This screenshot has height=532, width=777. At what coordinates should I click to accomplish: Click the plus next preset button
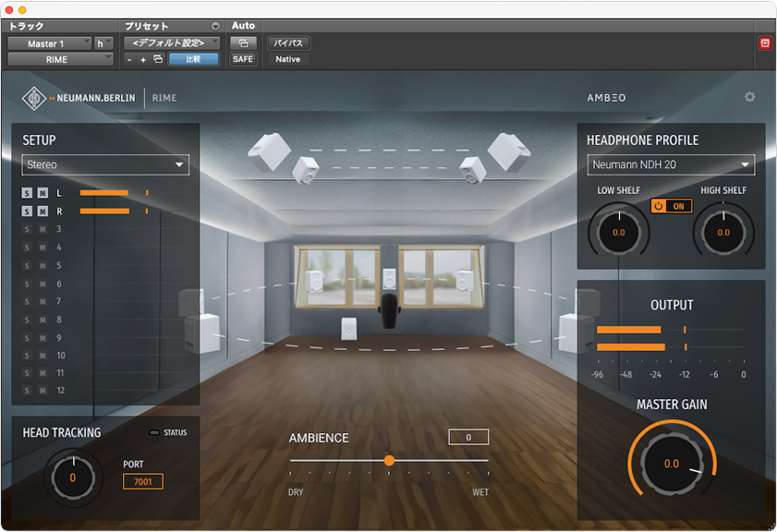click(x=143, y=59)
